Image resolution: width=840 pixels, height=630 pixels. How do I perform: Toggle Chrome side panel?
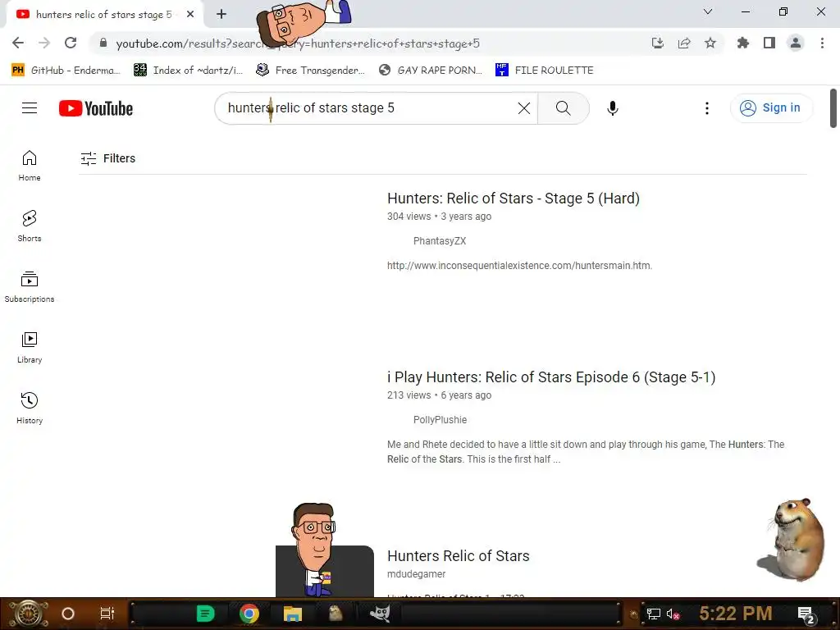(769, 43)
